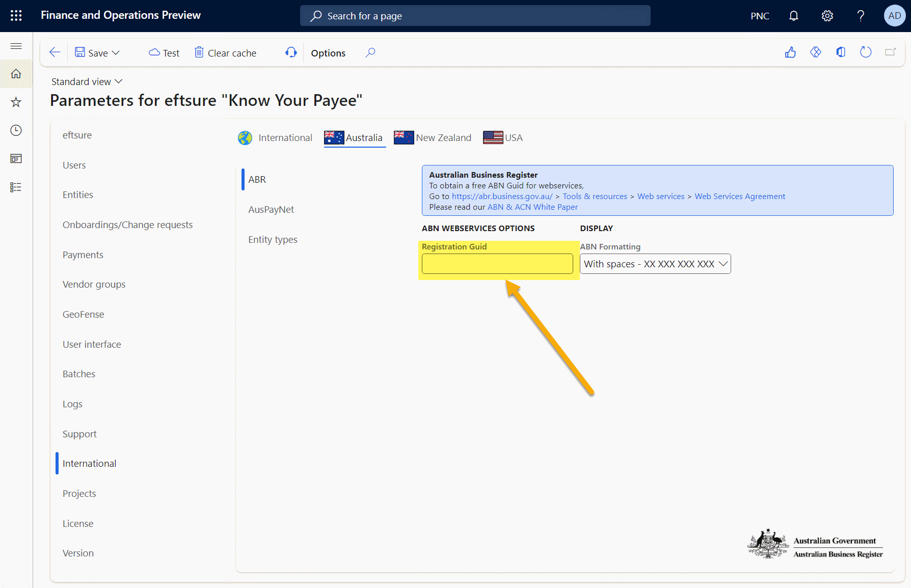Open the settings gear menu
Image resolution: width=911 pixels, height=588 pixels.
(827, 16)
